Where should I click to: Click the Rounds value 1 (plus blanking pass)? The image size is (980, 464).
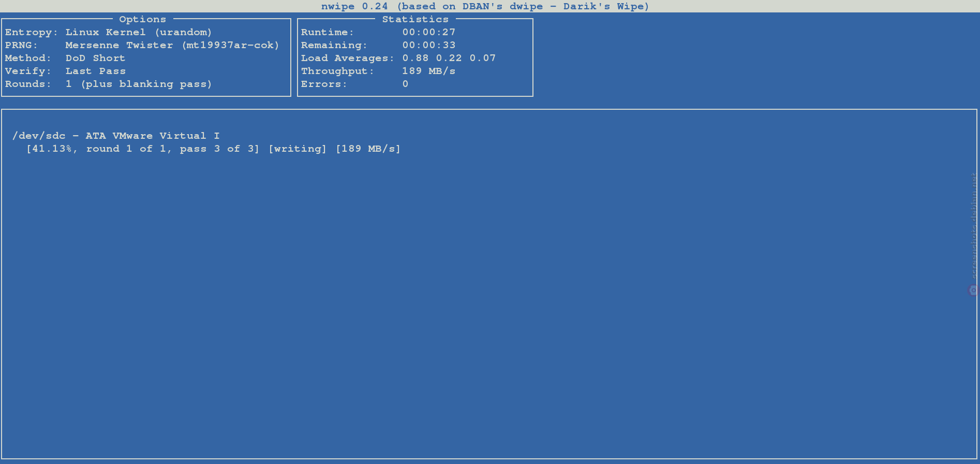(x=139, y=84)
